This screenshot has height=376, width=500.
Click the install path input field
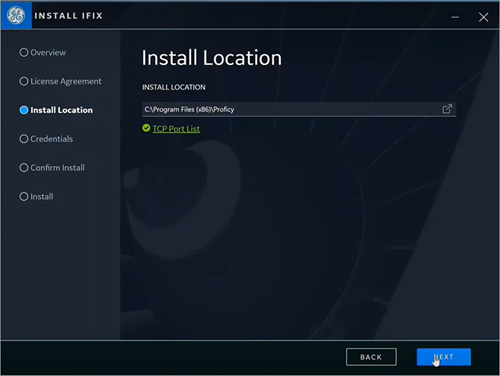[x=299, y=109]
